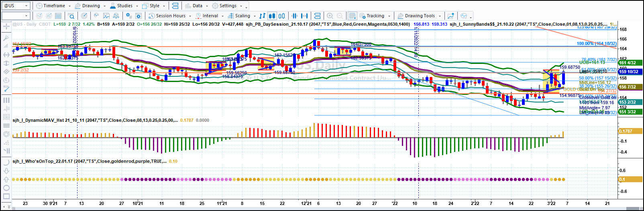Screen dimensions: 644x211
Task: Click the heartbeat monitor icon
Action: tap(464, 16)
